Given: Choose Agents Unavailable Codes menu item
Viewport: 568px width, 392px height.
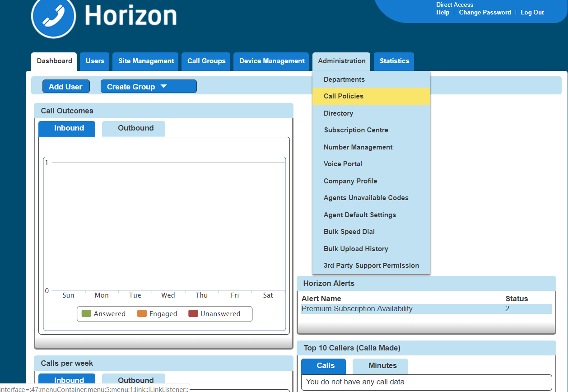Looking at the screenshot, I should pos(371,198).
